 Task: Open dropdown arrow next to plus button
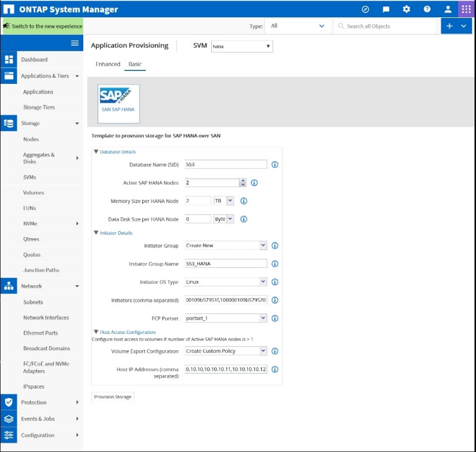[464, 26]
